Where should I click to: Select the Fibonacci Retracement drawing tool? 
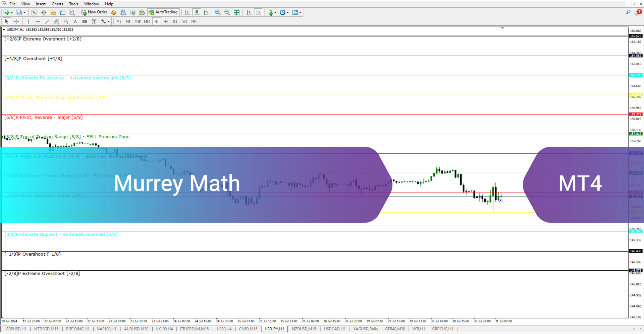coord(66,21)
